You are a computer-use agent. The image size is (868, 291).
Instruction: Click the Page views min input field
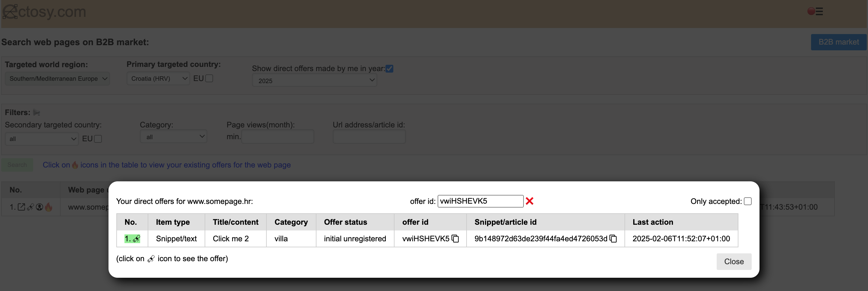pyautogui.click(x=278, y=137)
